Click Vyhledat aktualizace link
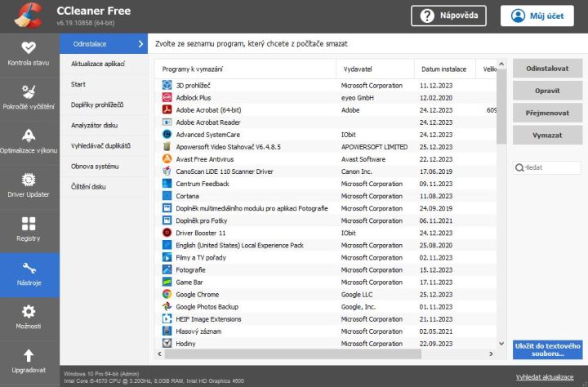 [545, 377]
